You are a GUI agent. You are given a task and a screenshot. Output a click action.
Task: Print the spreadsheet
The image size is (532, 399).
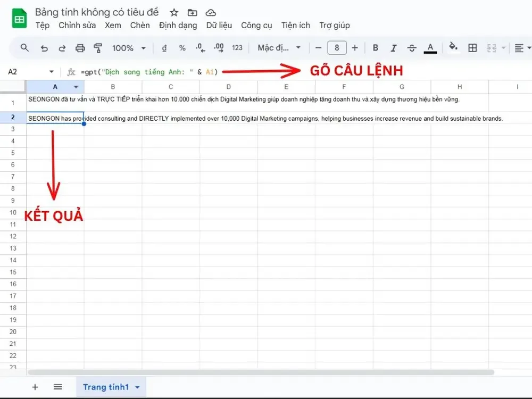click(80, 48)
